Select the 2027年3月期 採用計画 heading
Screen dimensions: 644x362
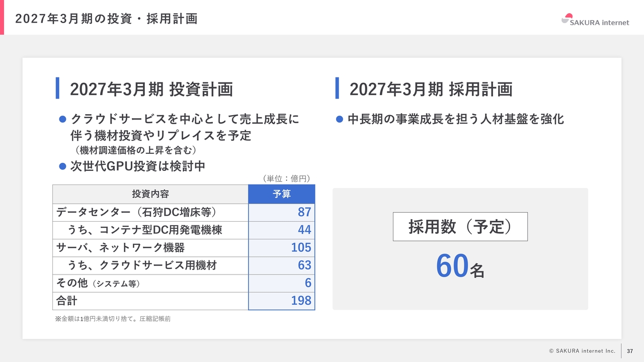(431, 89)
